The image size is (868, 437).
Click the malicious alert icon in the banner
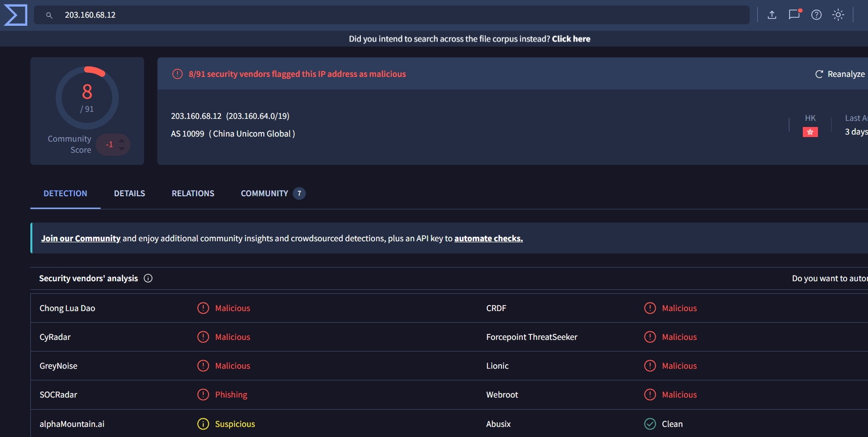tap(177, 74)
